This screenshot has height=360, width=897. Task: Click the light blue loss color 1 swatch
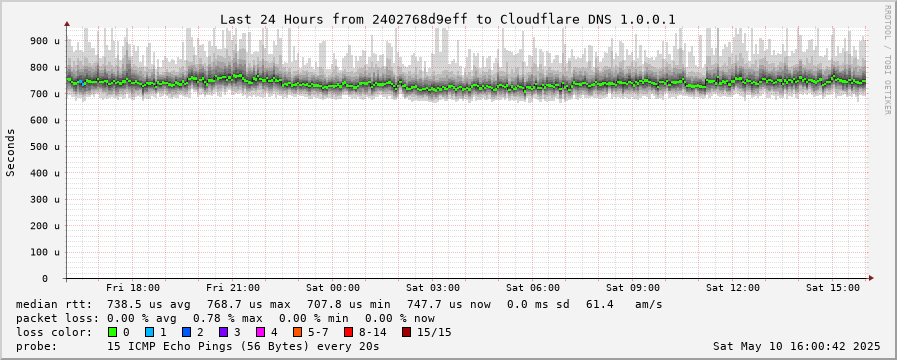coord(149,332)
